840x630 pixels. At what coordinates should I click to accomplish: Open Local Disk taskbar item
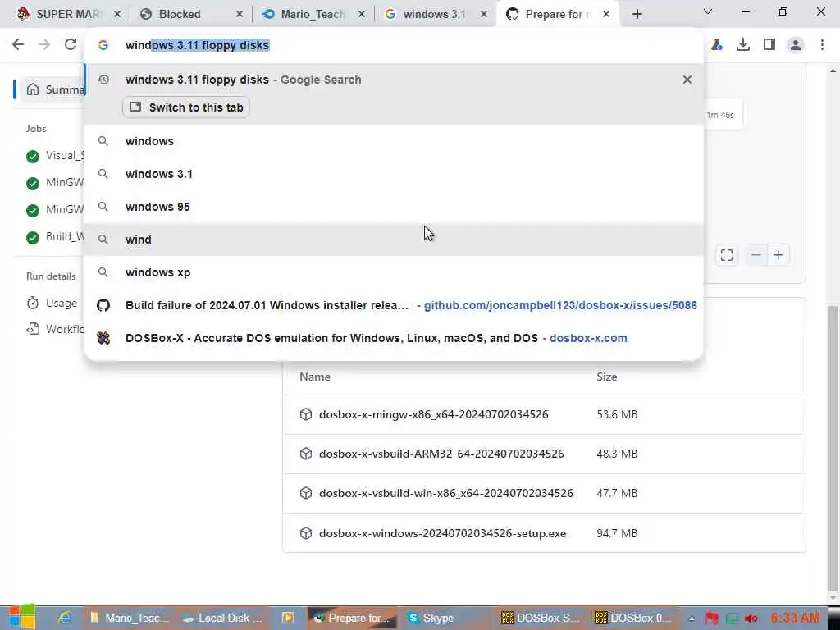(x=222, y=618)
